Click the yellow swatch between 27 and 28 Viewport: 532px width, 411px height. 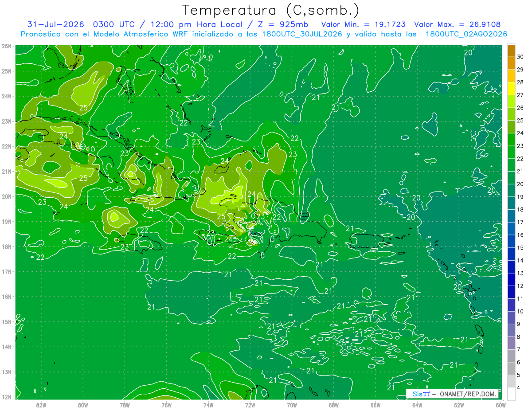511,89
